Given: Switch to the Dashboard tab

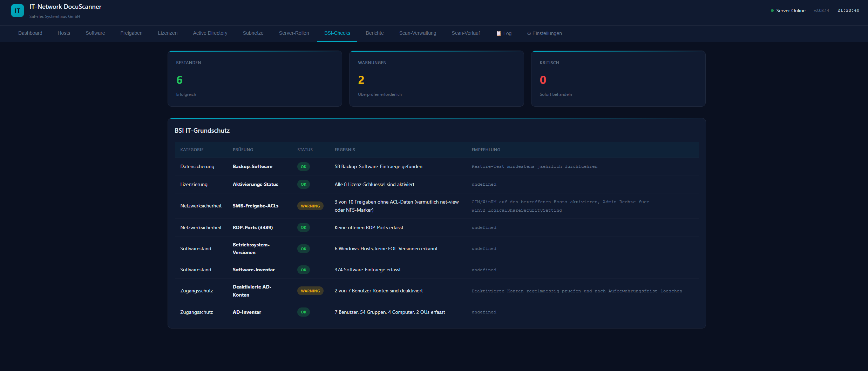Looking at the screenshot, I should point(30,33).
